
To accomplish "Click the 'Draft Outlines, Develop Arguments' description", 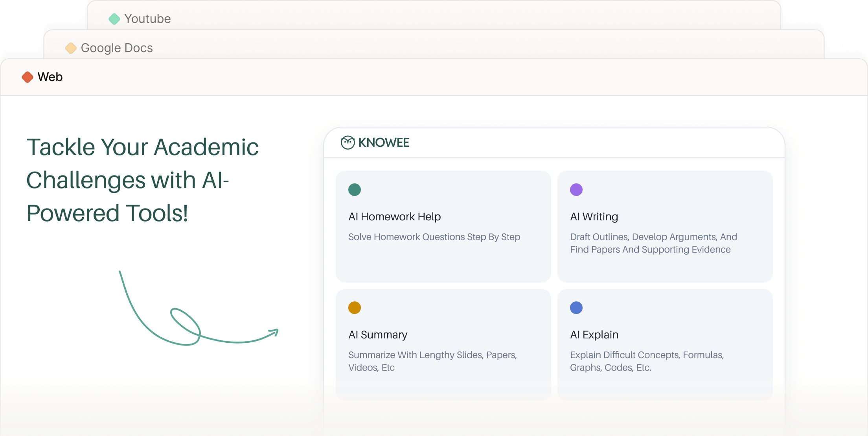I will tap(653, 243).
